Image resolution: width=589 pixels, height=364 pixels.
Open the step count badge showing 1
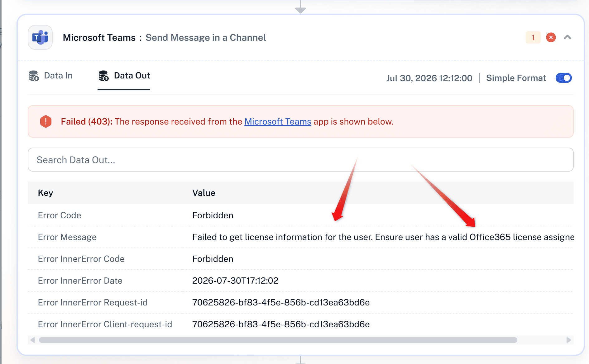[533, 37]
